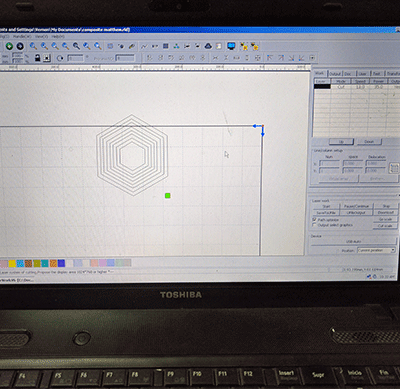Click the Pause/Continue button

tap(356, 207)
